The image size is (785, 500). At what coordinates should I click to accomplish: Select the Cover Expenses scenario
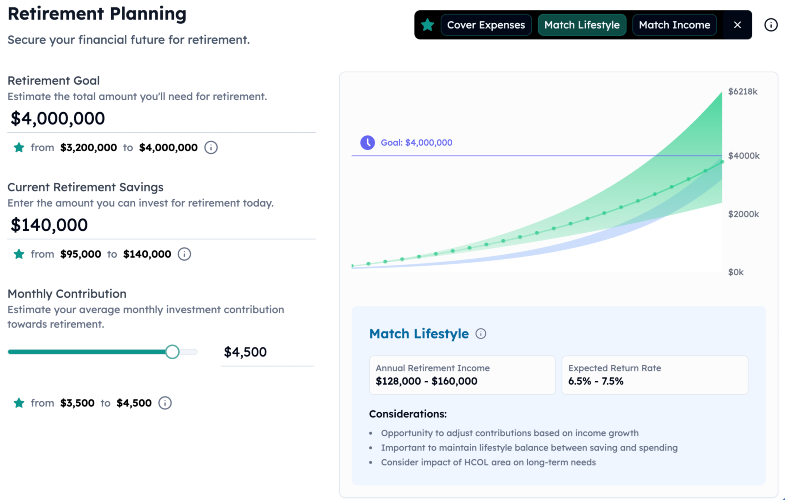[x=486, y=25]
